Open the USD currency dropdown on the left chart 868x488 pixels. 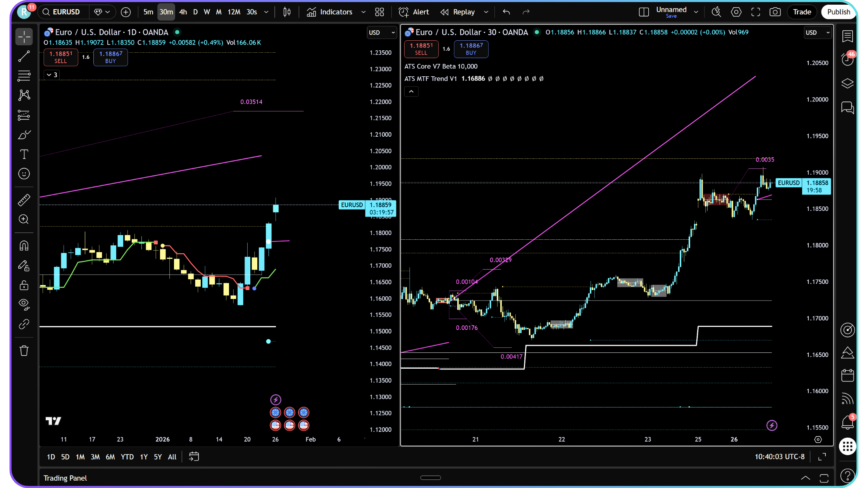coord(382,33)
